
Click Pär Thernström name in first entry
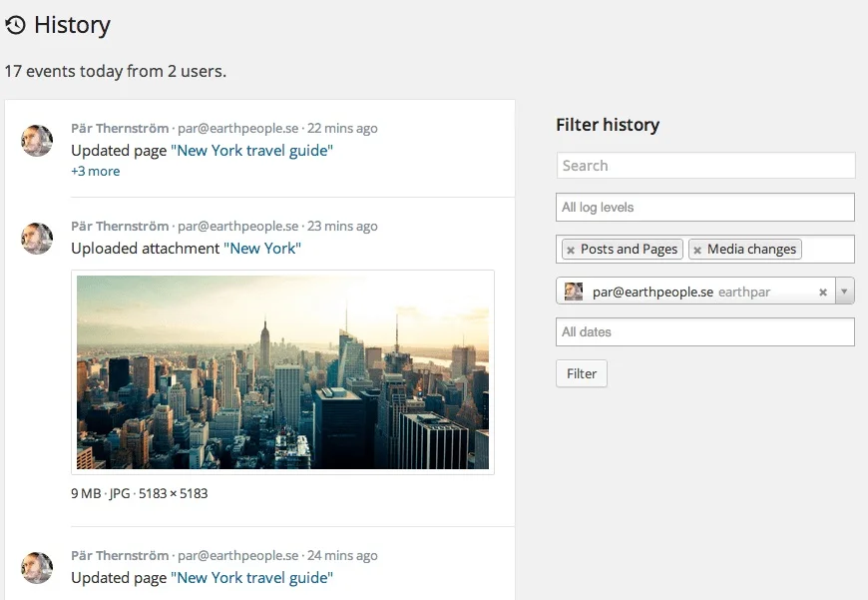(120, 129)
